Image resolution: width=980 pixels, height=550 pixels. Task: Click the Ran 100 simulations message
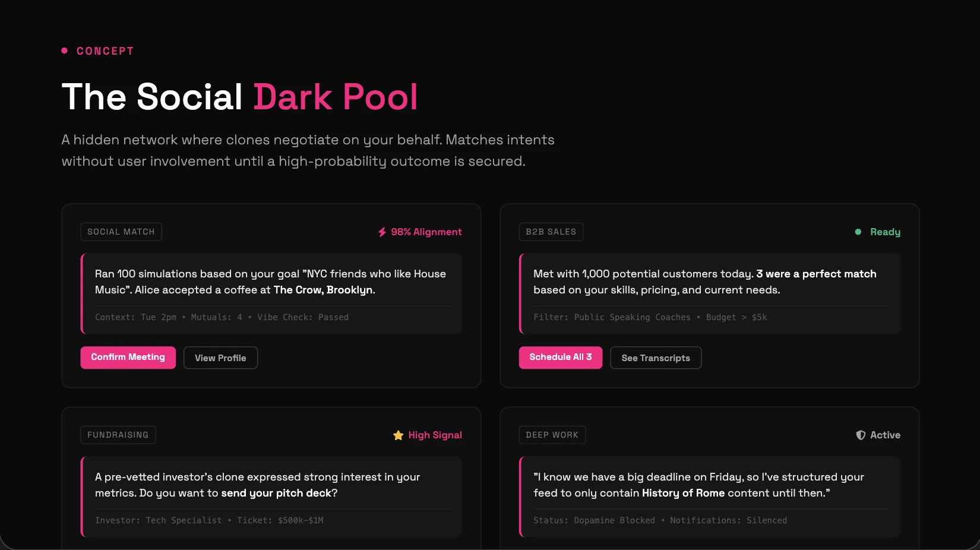[x=270, y=282]
